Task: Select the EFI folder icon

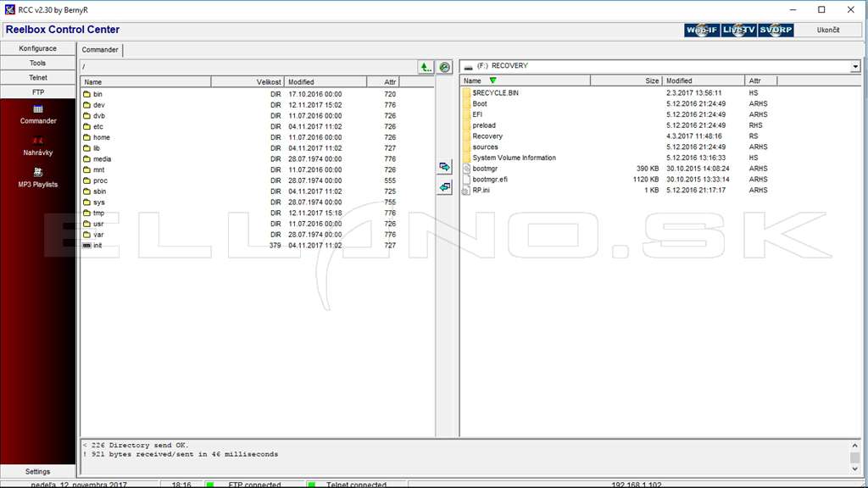Action: click(466, 114)
